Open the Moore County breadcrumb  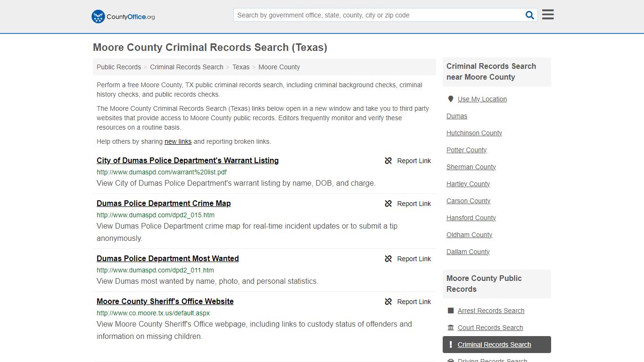click(279, 67)
